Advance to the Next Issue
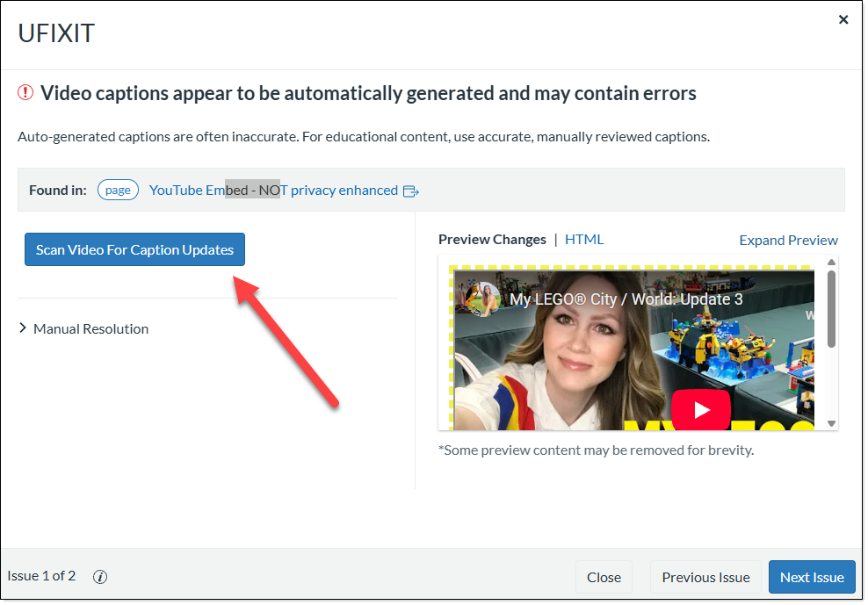Image resolution: width=868 pixels, height=605 pixels. tap(812, 577)
